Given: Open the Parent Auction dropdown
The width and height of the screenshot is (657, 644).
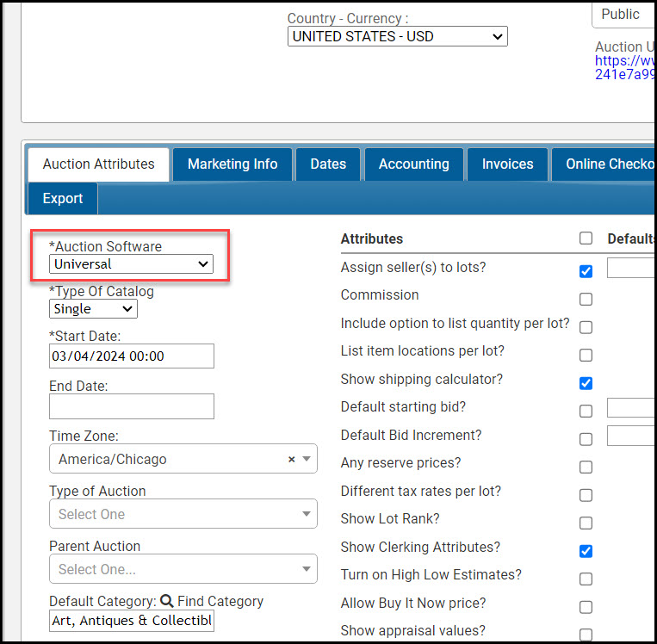Looking at the screenshot, I should tap(183, 570).
